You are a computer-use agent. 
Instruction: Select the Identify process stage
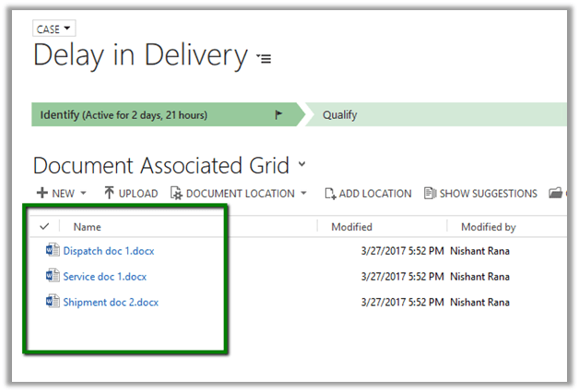(124, 115)
